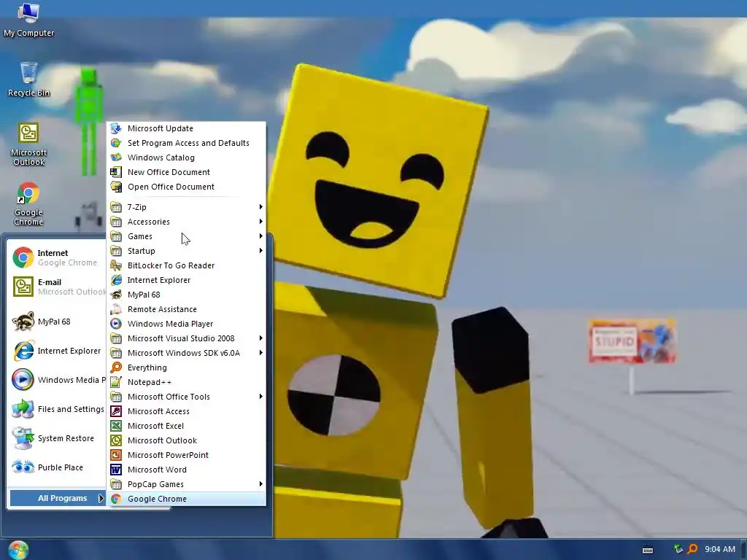
Task: Click the Everything search icon in programs list
Action: (x=116, y=367)
